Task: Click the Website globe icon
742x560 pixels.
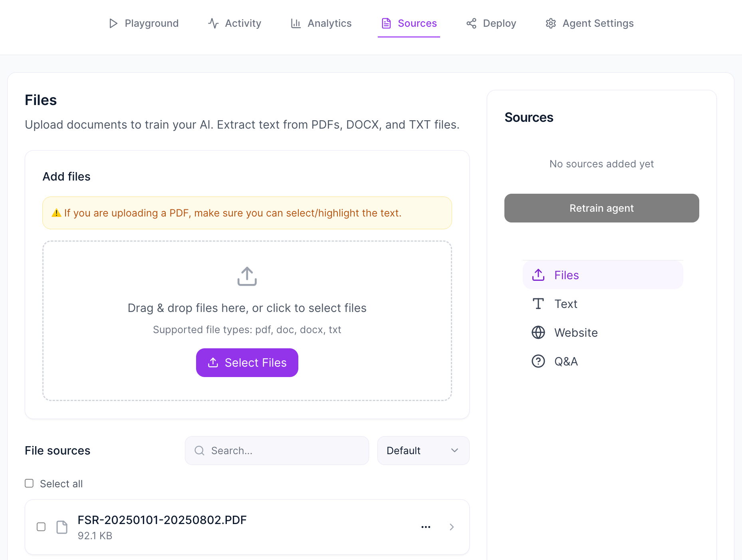Action: pyautogui.click(x=538, y=332)
